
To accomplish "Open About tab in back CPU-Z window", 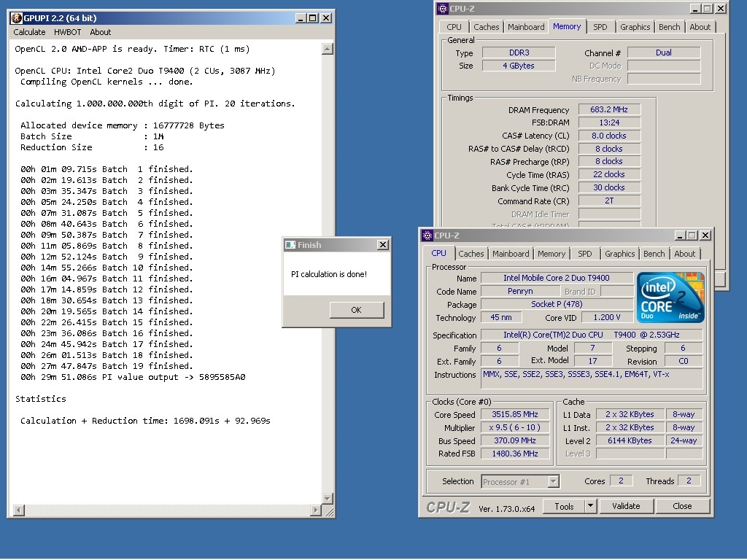I will [700, 27].
